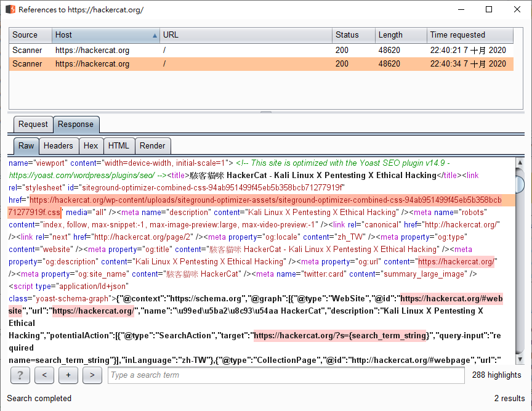
Task: Sort by the Source column header
Action: pos(30,35)
